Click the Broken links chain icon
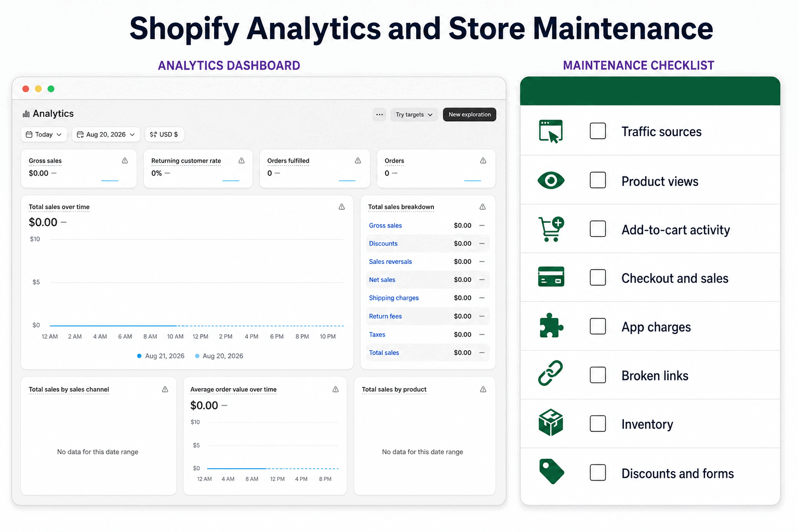 point(551,373)
